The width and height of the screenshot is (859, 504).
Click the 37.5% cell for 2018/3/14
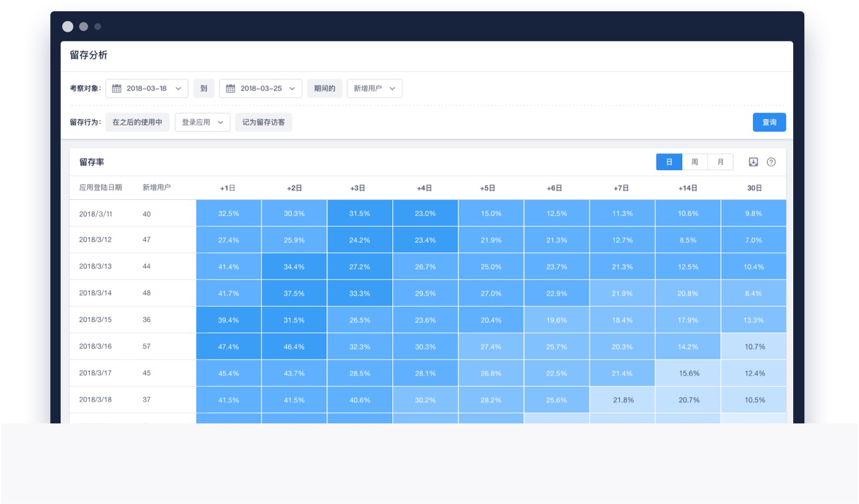[294, 293]
